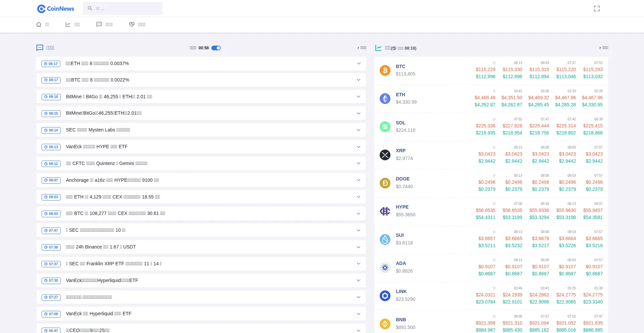Screen dimensions: 644x333
Task: Click the Solana coin icon
Action: pyautogui.click(x=385, y=127)
